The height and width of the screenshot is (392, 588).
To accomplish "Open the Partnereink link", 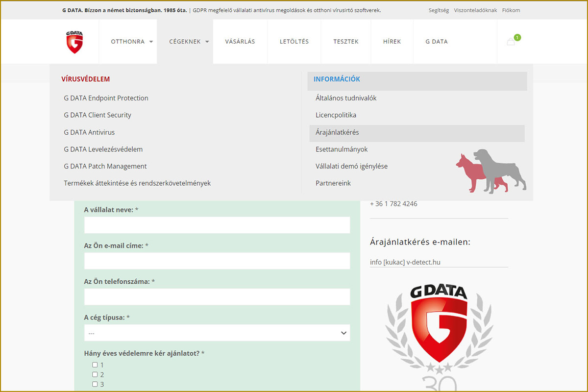I will click(333, 183).
